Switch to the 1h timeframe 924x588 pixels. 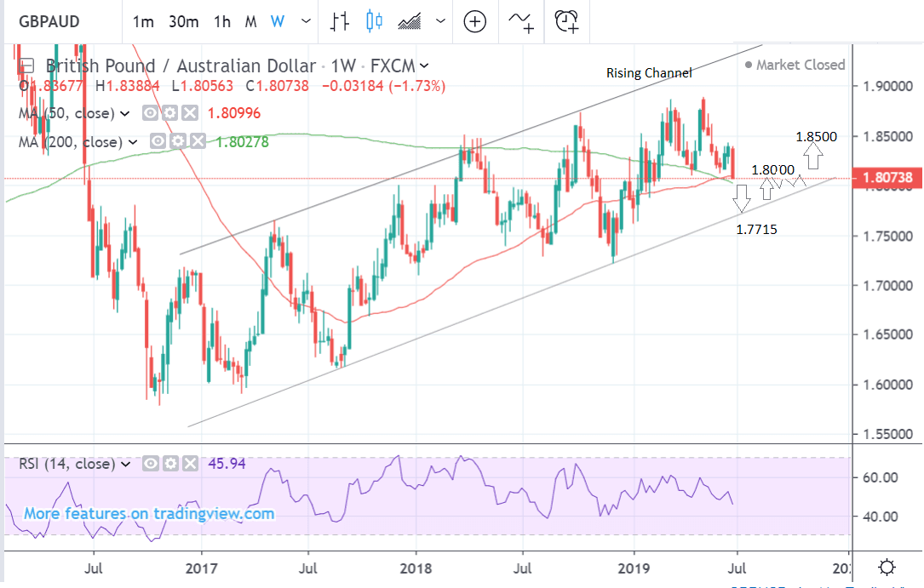coord(221,22)
